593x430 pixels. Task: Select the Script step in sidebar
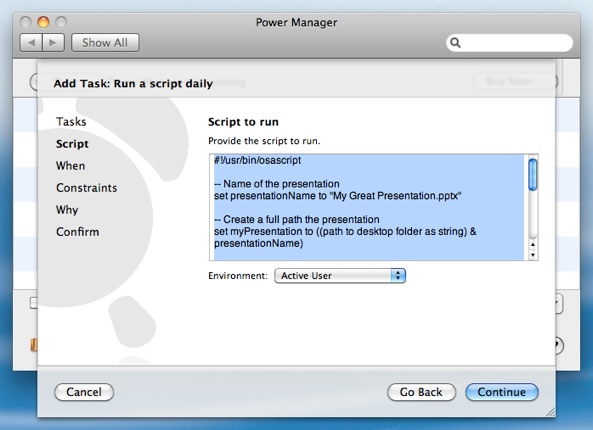coord(72,144)
